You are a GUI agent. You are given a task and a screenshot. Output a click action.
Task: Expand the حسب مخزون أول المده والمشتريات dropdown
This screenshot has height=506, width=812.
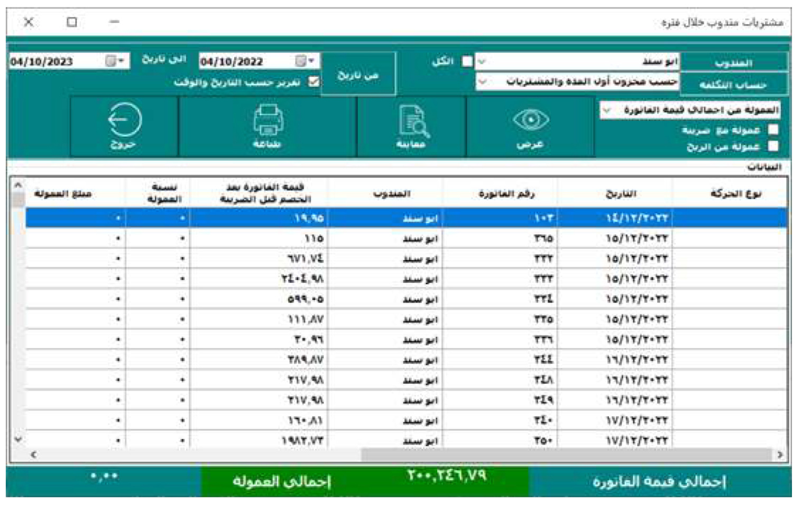pos(483,82)
